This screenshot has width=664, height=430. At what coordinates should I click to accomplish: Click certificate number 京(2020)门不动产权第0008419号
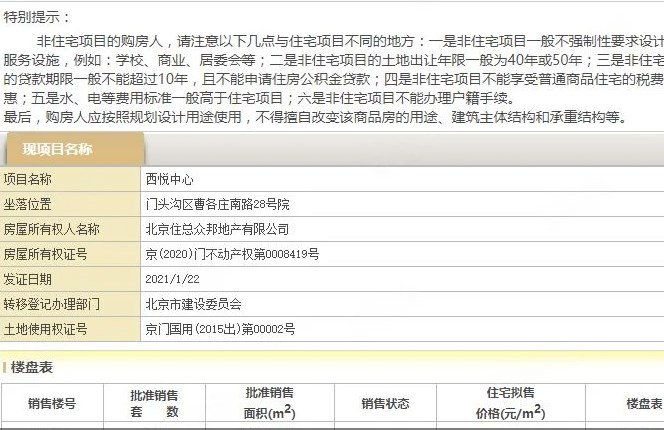pos(232,254)
